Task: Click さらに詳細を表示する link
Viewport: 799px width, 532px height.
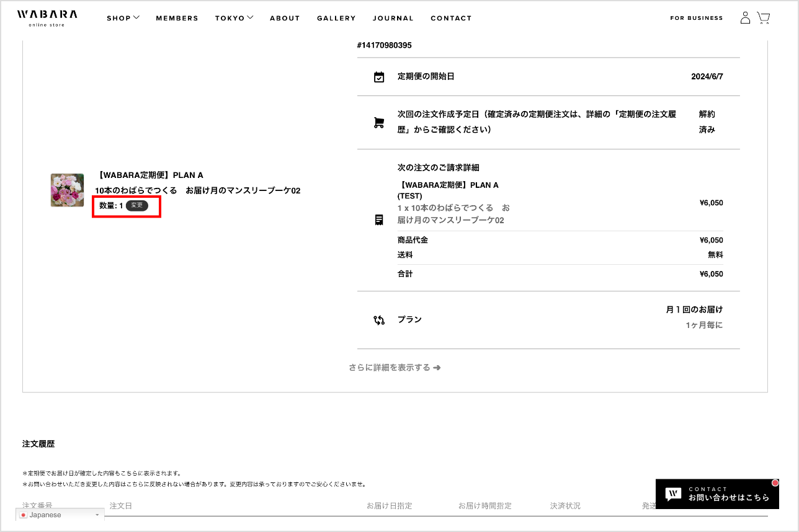Action: click(395, 368)
